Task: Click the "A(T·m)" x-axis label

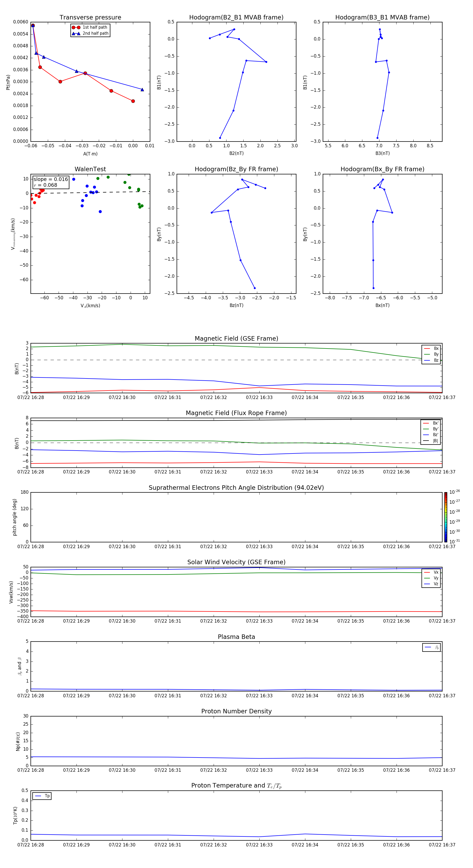Action: (90, 154)
